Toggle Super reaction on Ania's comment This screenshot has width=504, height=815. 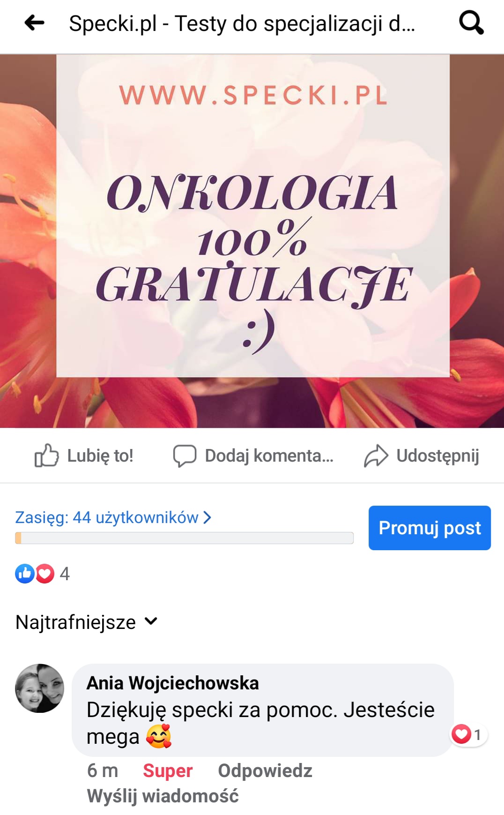tap(168, 770)
